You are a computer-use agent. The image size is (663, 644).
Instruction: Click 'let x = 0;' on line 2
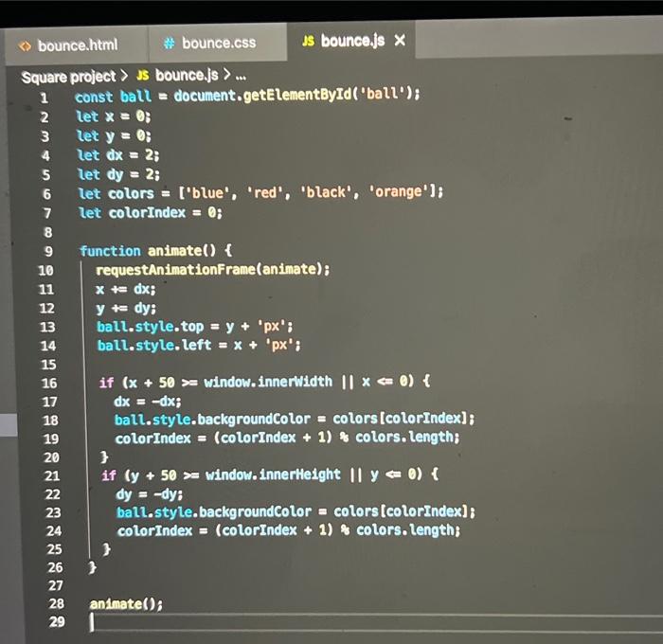tap(114, 116)
